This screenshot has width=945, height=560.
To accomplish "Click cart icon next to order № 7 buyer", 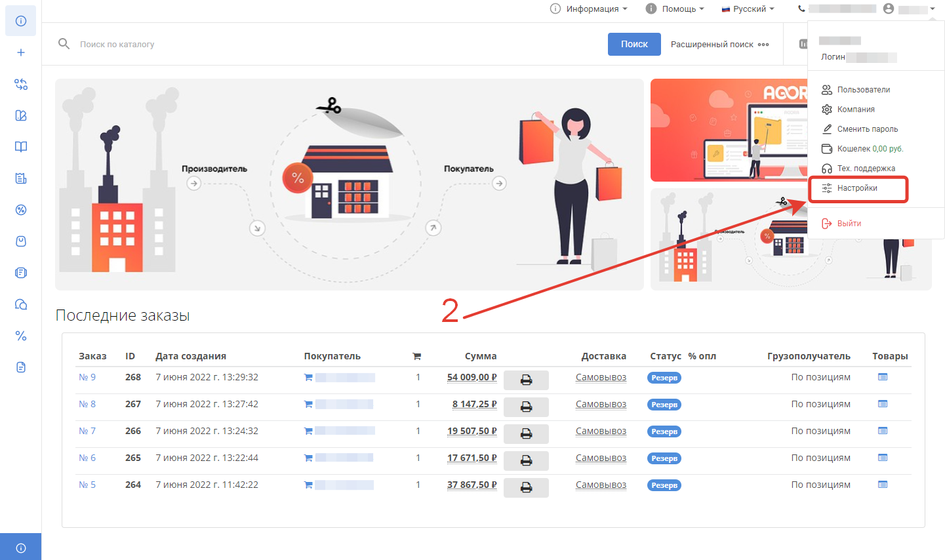I will (x=308, y=431).
